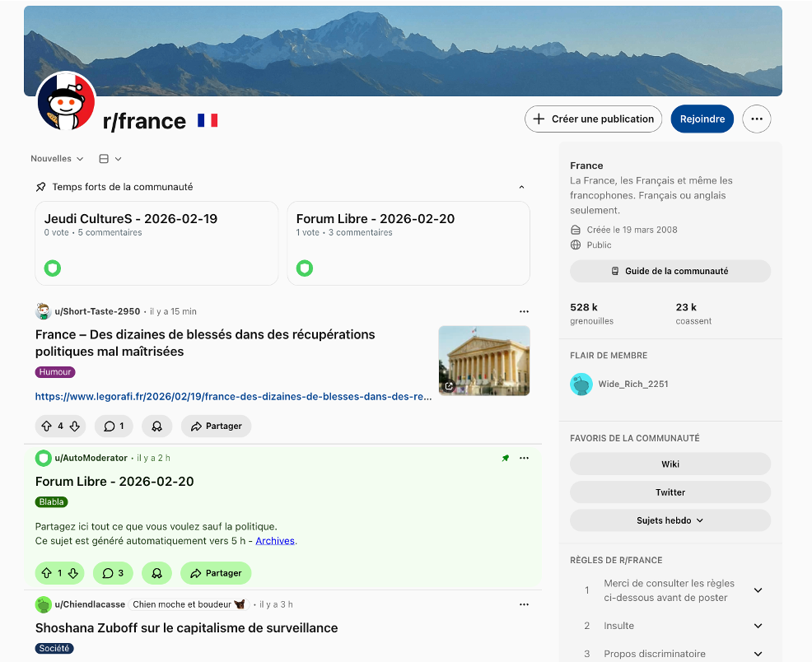Open France – Des dizaines de blessés post title

[205, 343]
